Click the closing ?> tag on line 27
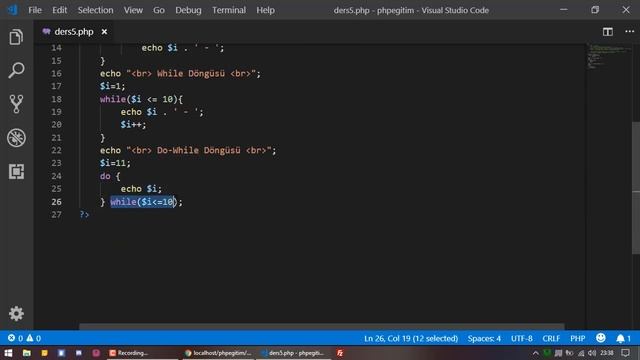Screen dimensions: 640x360 coord(84,214)
